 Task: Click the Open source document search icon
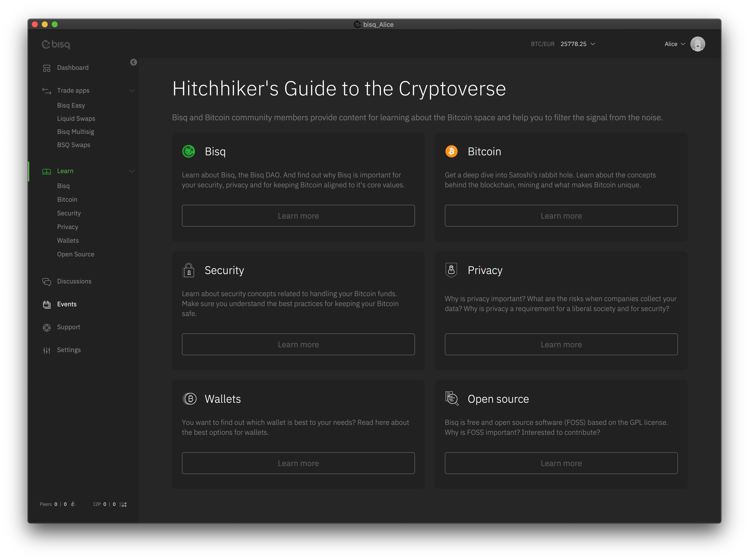point(452,399)
